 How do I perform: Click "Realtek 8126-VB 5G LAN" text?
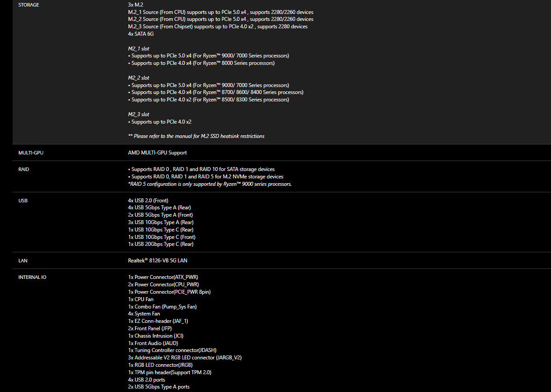(x=158, y=261)
